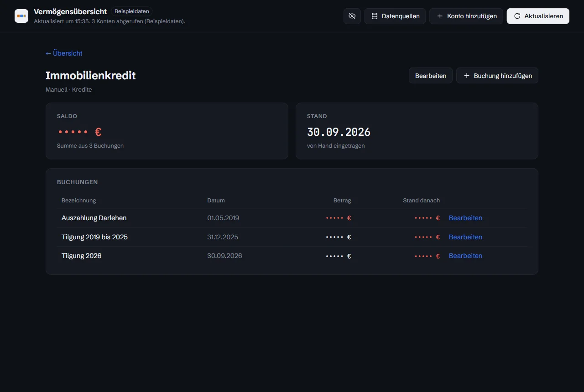584x392 pixels.
Task: Click the Vermögensübersicht app logo icon
Action: click(21, 16)
